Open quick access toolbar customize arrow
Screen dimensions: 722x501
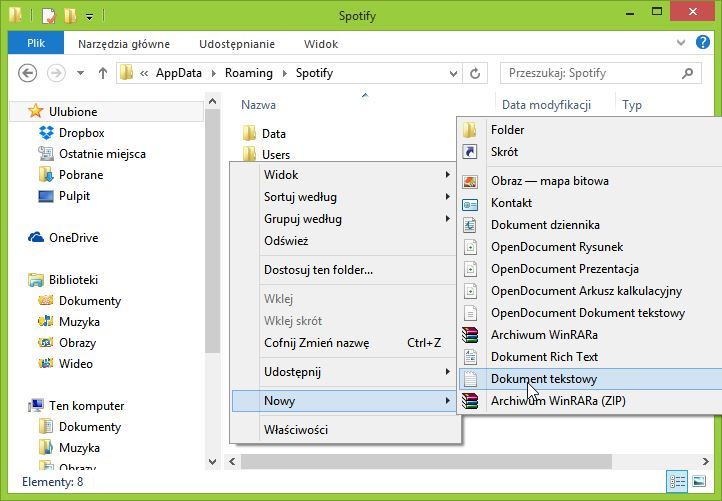[x=89, y=17]
